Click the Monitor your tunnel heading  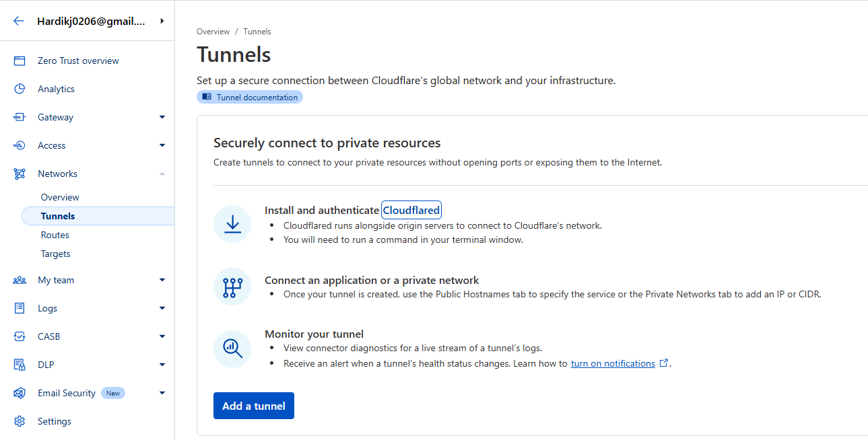(x=314, y=334)
